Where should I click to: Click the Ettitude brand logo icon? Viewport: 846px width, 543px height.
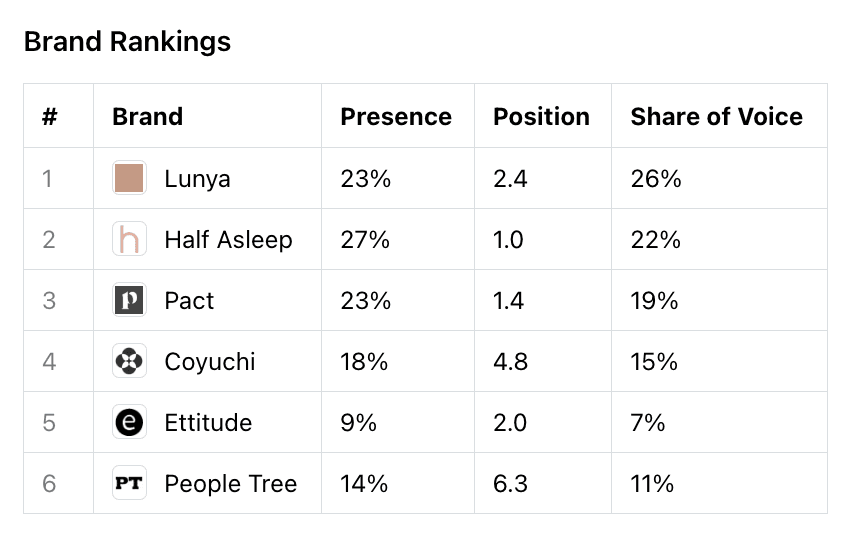[129, 423]
